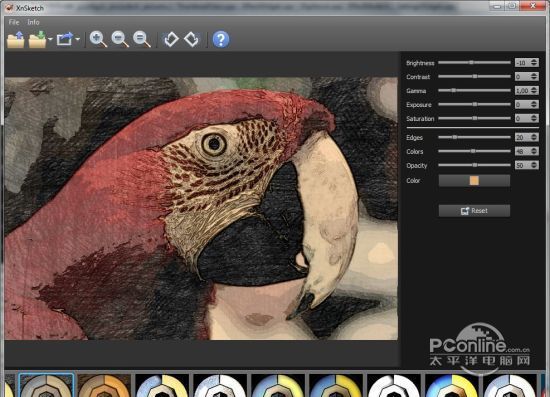Close the XnSketch window

[534, 6]
